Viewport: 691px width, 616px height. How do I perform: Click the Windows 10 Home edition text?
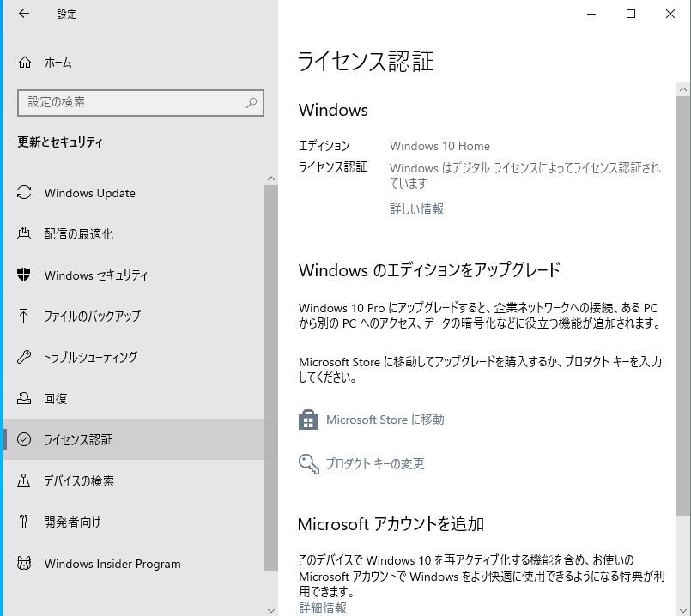439,146
